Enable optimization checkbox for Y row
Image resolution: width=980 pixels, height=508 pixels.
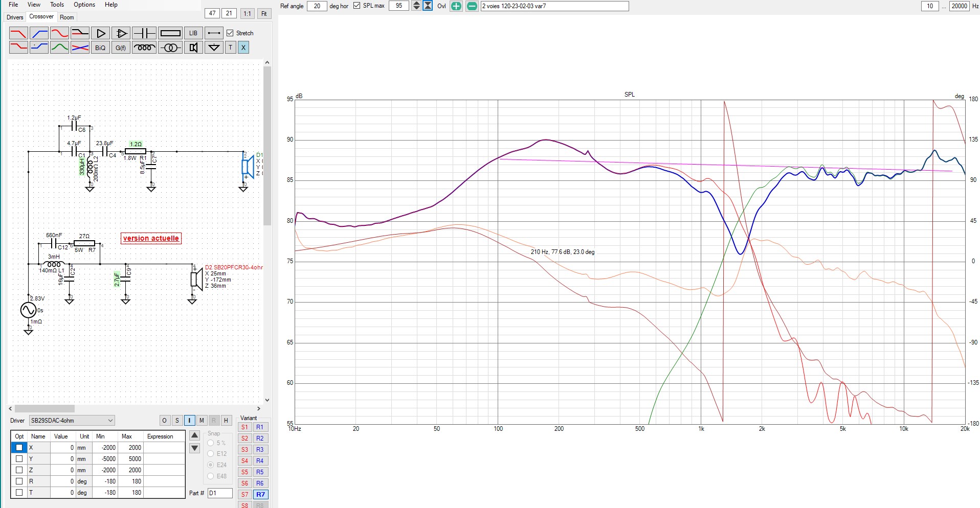click(19, 458)
